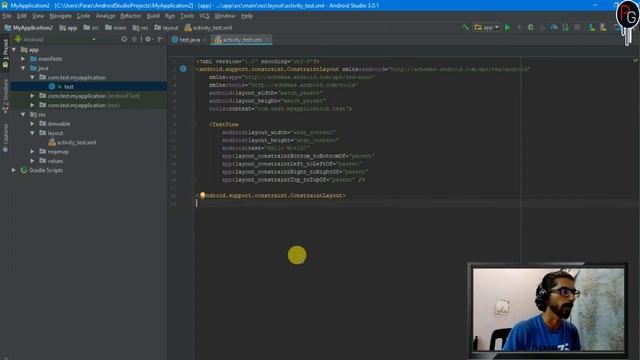Expand the Gradle Scripts node

14,170
